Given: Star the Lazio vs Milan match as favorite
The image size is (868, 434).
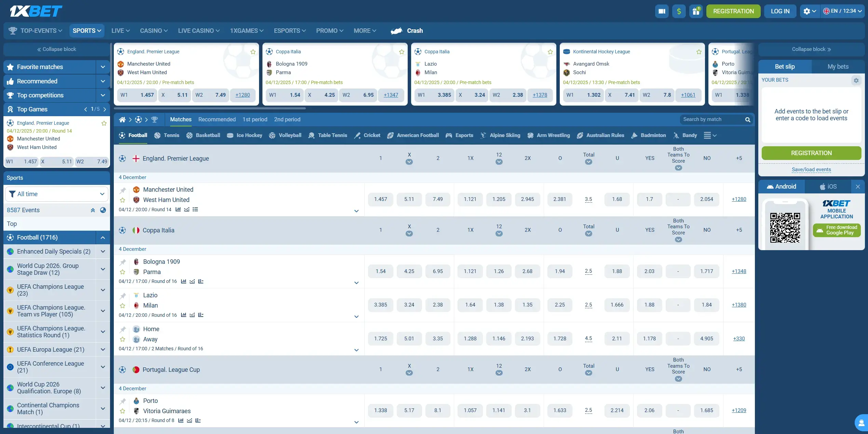Looking at the screenshot, I should [x=122, y=305].
